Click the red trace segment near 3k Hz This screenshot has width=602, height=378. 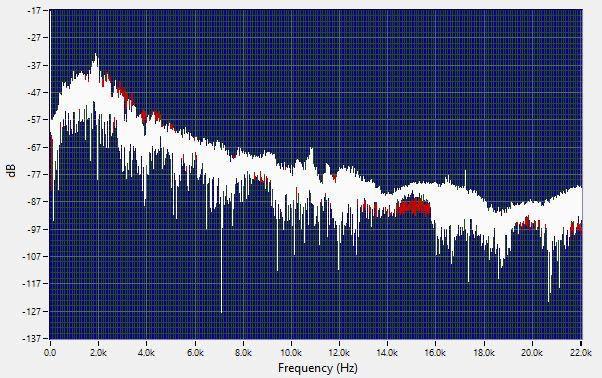pyautogui.click(x=123, y=91)
